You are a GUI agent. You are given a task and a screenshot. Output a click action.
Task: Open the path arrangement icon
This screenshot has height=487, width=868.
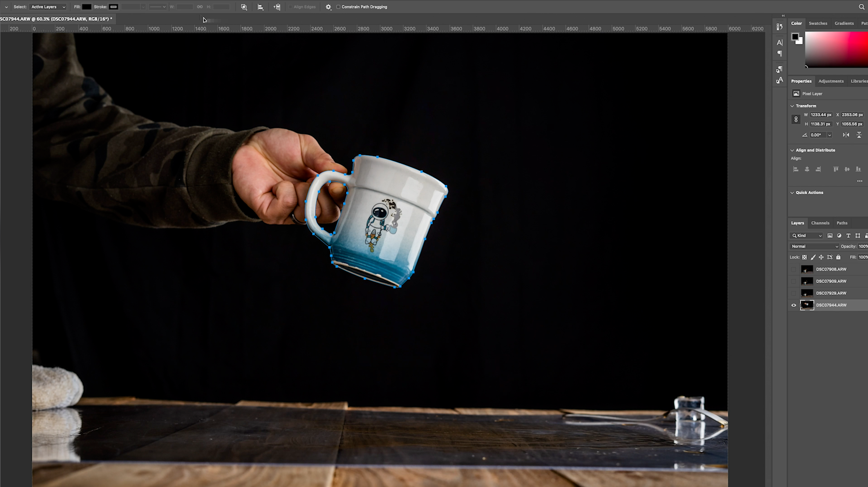[x=277, y=7]
